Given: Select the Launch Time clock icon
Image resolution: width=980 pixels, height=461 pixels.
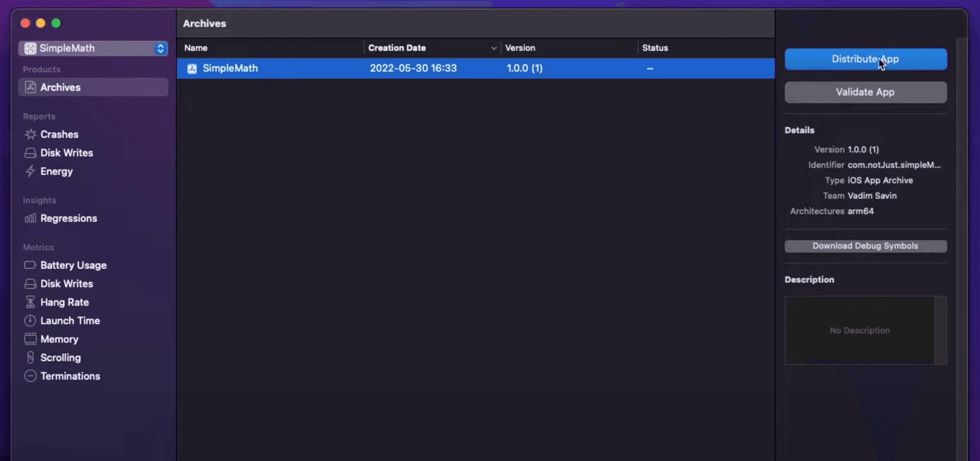Looking at the screenshot, I should (x=30, y=321).
